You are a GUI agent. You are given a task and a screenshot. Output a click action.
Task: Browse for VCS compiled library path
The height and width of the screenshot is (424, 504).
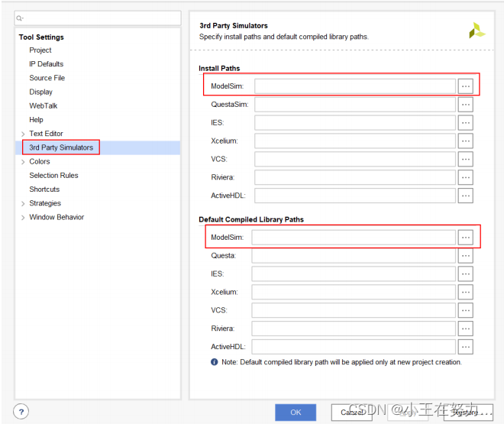(x=465, y=310)
